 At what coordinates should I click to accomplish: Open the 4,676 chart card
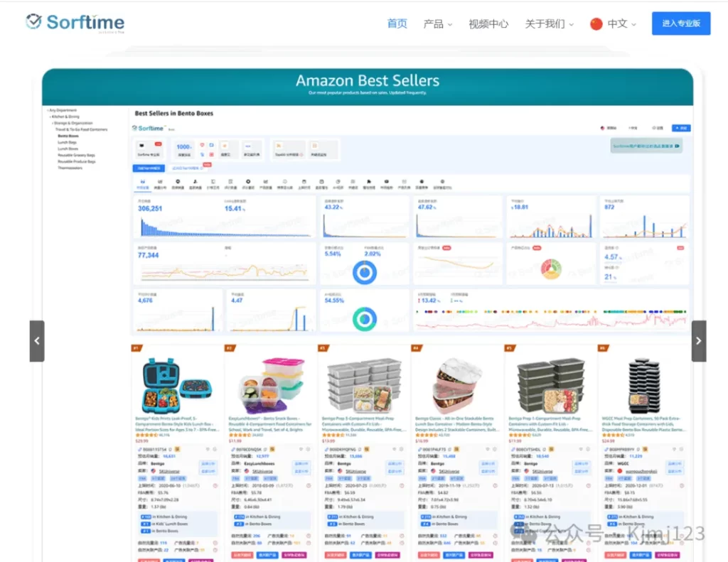(x=178, y=310)
